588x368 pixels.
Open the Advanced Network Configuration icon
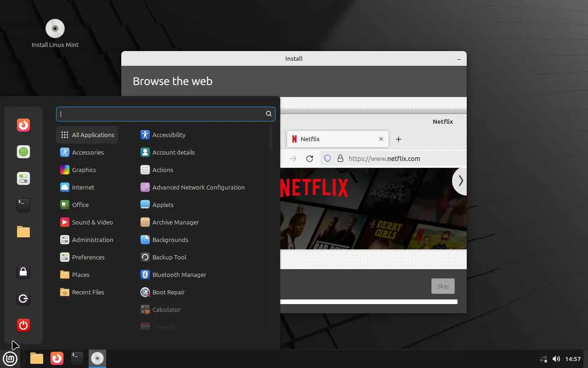click(145, 187)
